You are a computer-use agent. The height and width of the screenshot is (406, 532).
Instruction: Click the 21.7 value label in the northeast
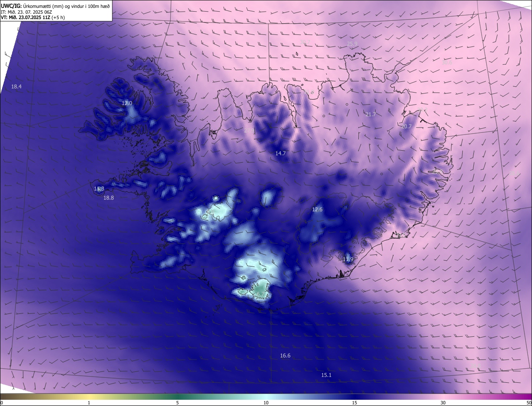click(370, 114)
